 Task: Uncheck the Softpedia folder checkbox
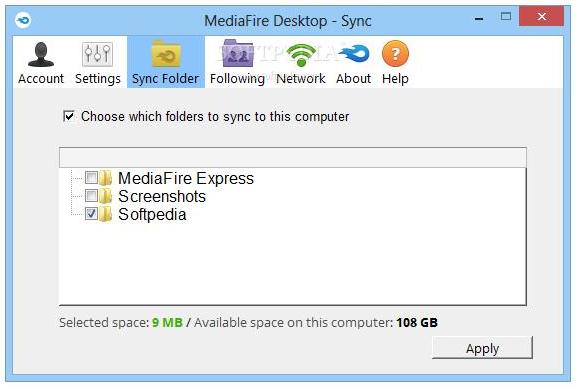91,213
